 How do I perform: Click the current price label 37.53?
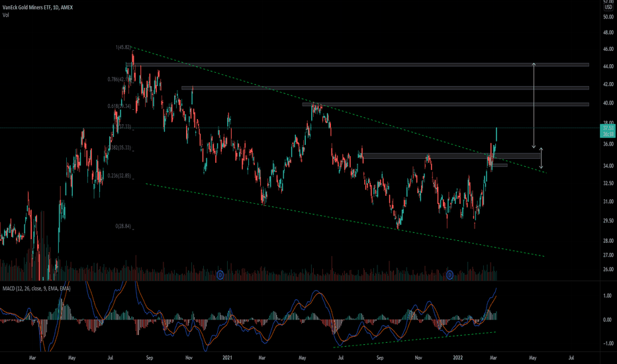pos(608,128)
